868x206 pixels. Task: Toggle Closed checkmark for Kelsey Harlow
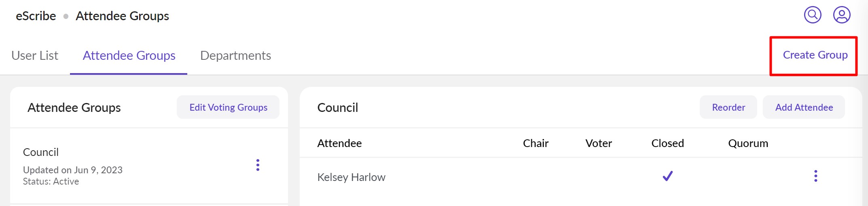(x=667, y=176)
